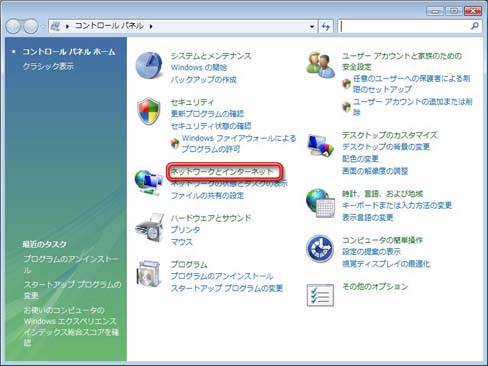This screenshot has height=366, width=488.
Task: Click デスクトップの背景の変更 link
Action: (x=386, y=147)
